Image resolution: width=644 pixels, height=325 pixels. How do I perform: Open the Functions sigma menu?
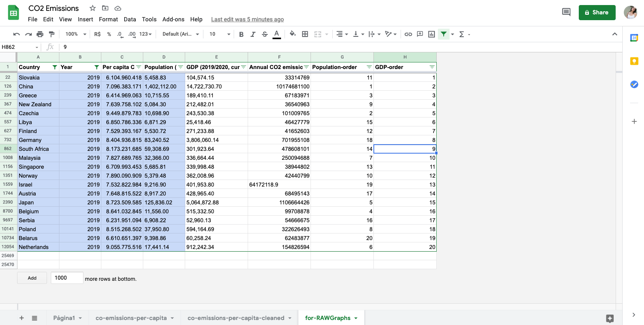click(x=464, y=34)
